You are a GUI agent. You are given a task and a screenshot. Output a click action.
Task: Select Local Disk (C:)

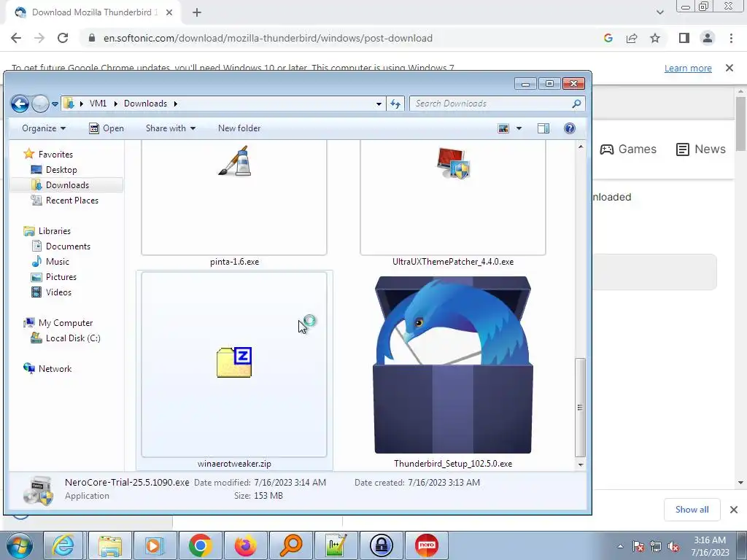[73, 338]
